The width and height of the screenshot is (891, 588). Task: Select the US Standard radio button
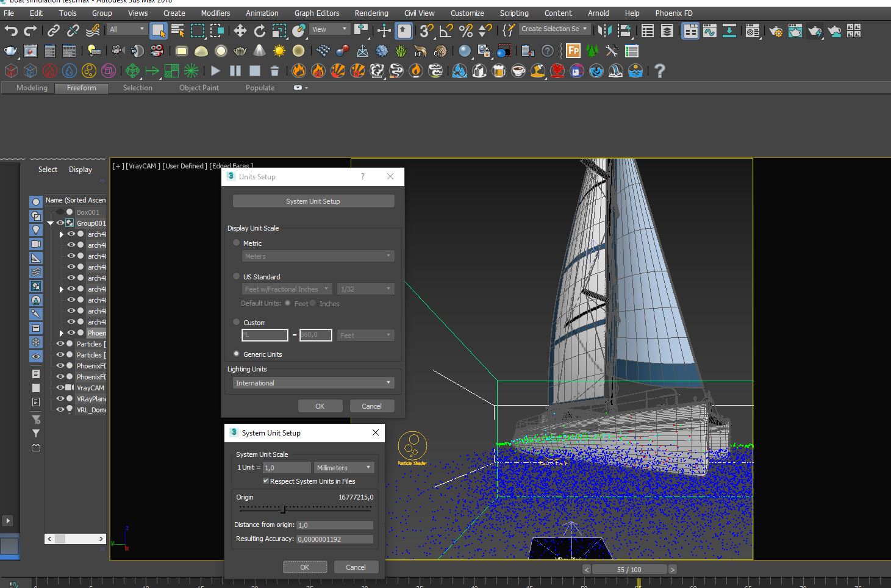coord(236,276)
